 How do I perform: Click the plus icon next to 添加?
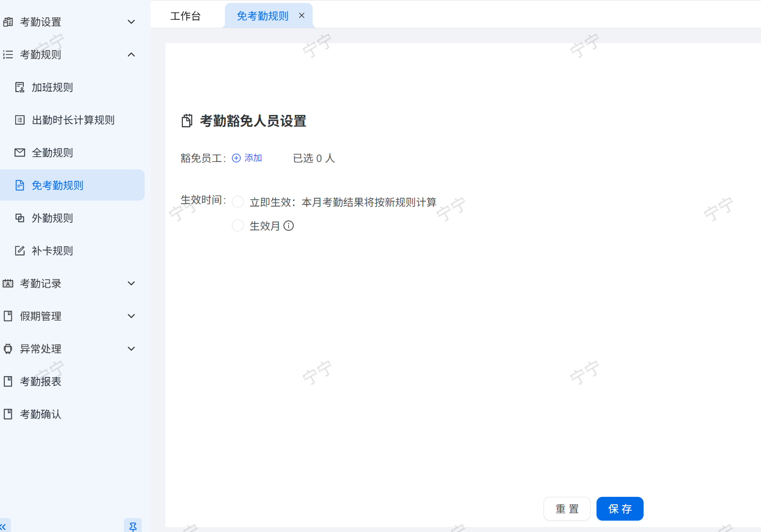coord(236,158)
